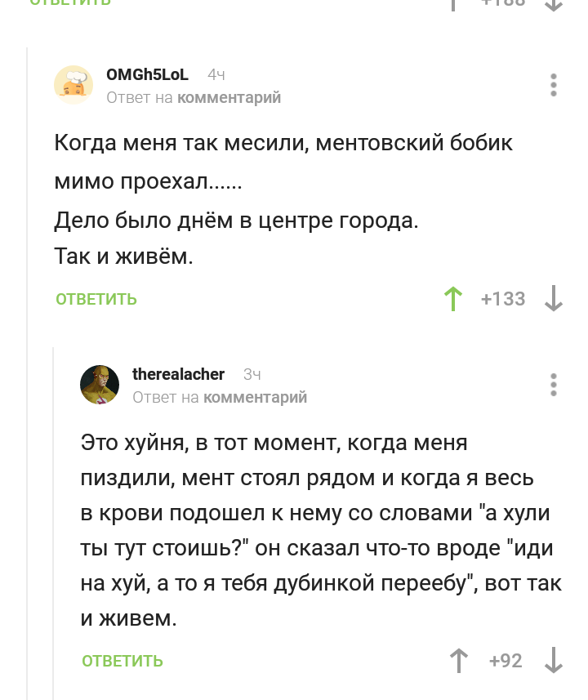
Task: Click the '4ч' timestamp on OMGh5LoL's comment
Action: point(216,75)
